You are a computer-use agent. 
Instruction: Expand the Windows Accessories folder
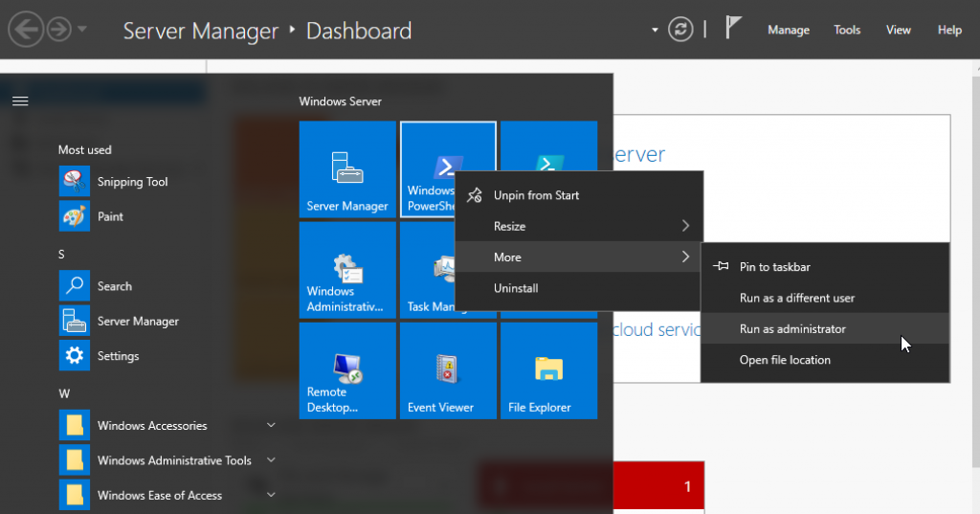click(152, 426)
